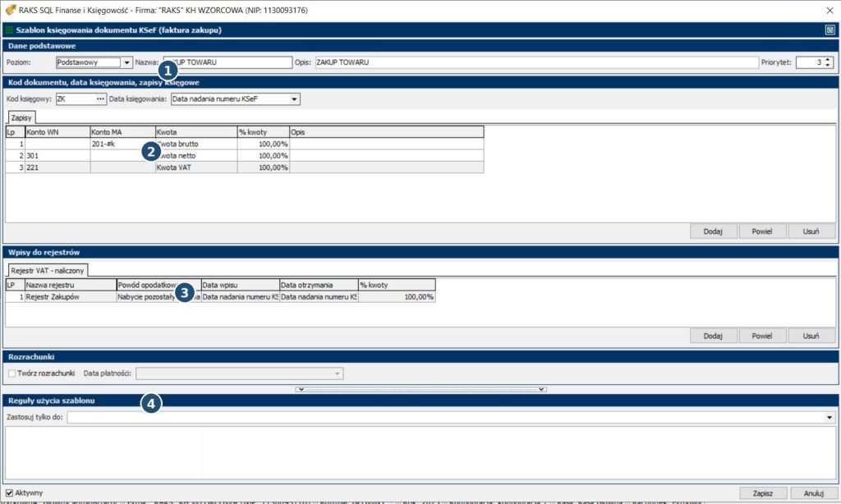Open the Zastosuj tylko do dropdown
The image size is (841, 504).
point(830,418)
